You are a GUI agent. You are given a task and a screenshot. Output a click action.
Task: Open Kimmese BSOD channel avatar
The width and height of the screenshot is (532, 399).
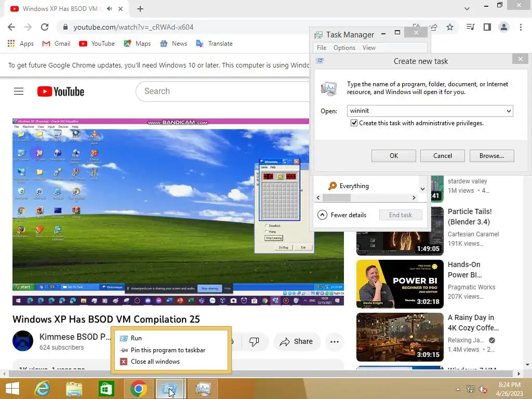tap(23, 341)
